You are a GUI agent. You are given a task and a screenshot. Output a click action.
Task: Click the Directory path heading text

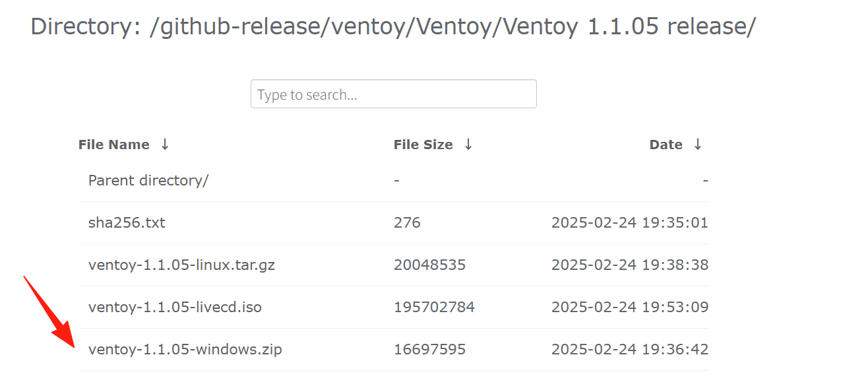[x=393, y=26]
